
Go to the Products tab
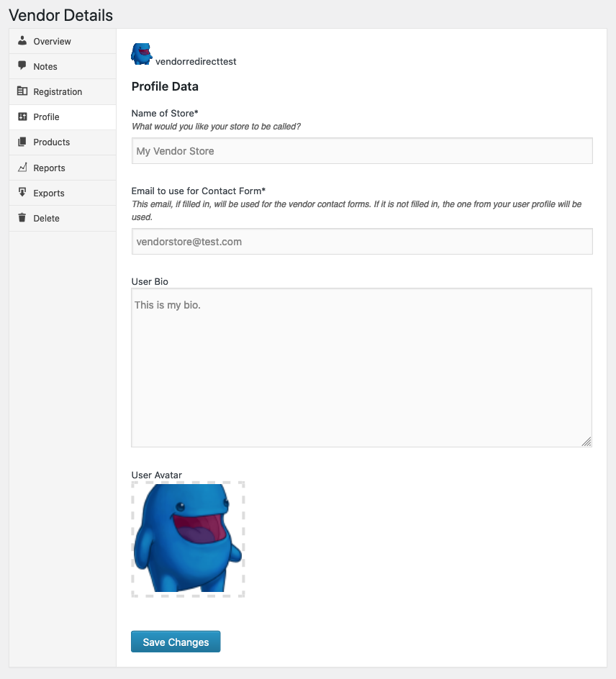tap(52, 142)
